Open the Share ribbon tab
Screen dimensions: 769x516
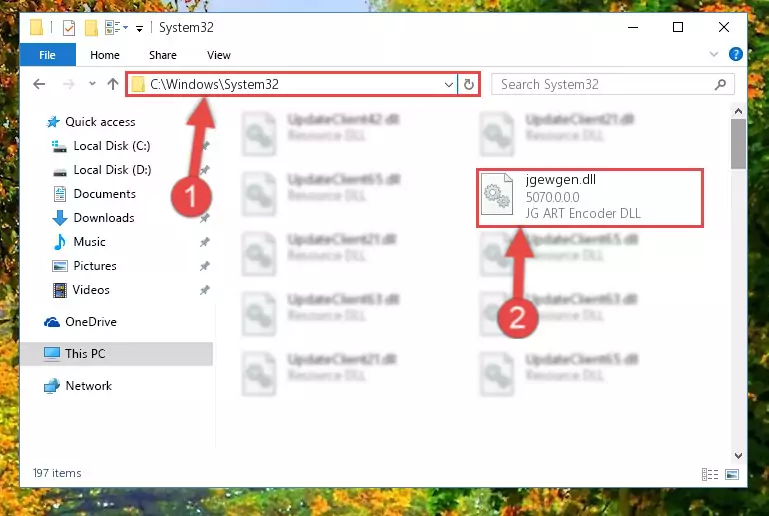tap(162, 55)
